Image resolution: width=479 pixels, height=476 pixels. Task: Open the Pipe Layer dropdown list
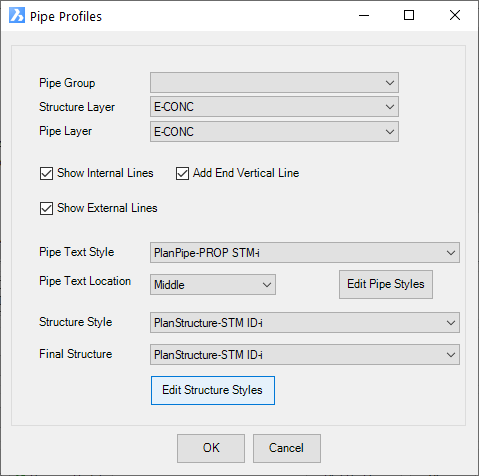(274, 131)
